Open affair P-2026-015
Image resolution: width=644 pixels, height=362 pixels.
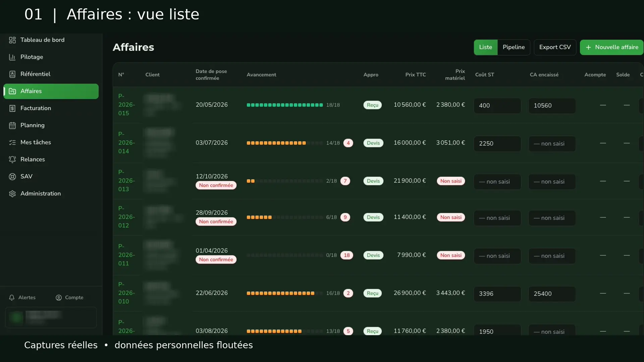pos(126,105)
